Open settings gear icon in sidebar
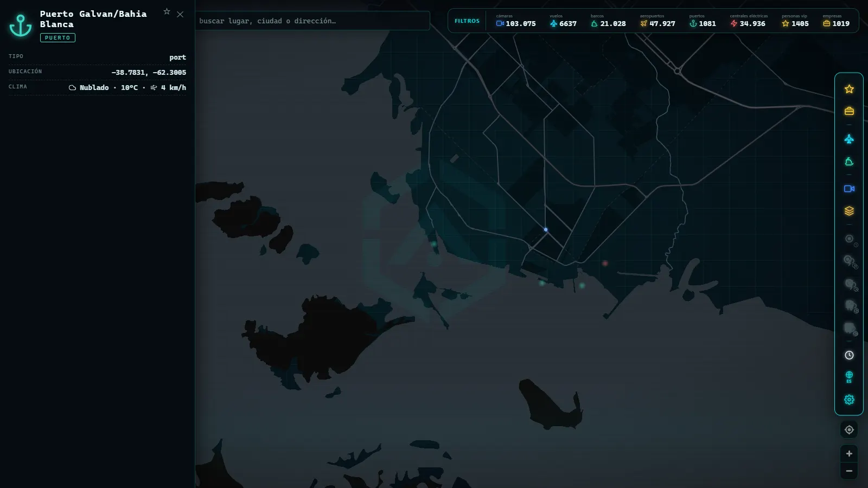Screen dimensions: 868x488 (x=849, y=400)
